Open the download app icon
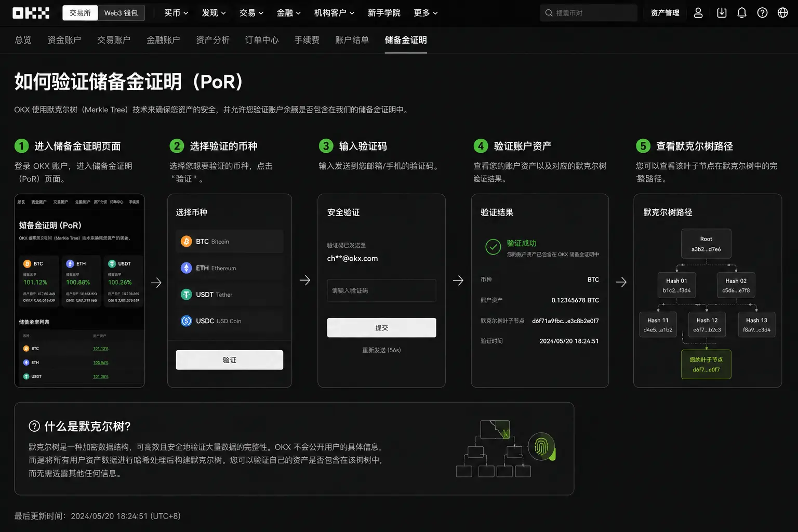798x532 pixels. coord(722,13)
